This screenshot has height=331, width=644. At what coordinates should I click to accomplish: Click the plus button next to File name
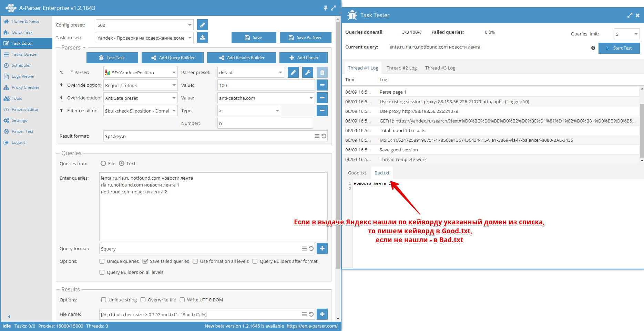point(322,314)
